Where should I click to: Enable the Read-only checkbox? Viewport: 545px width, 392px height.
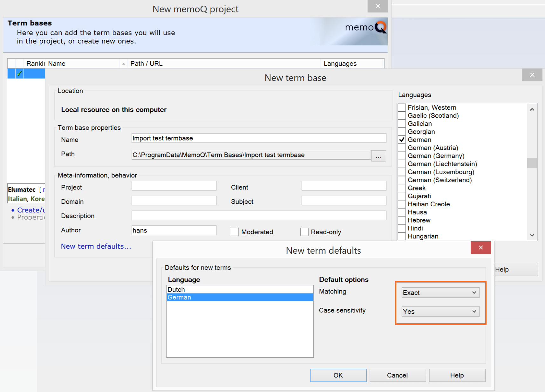pos(304,232)
